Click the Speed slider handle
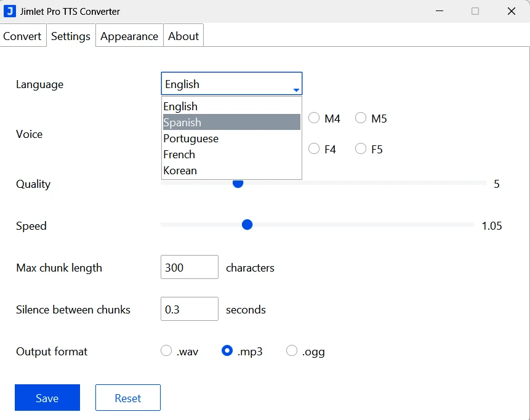This screenshot has height=420, width=530. 247,224
